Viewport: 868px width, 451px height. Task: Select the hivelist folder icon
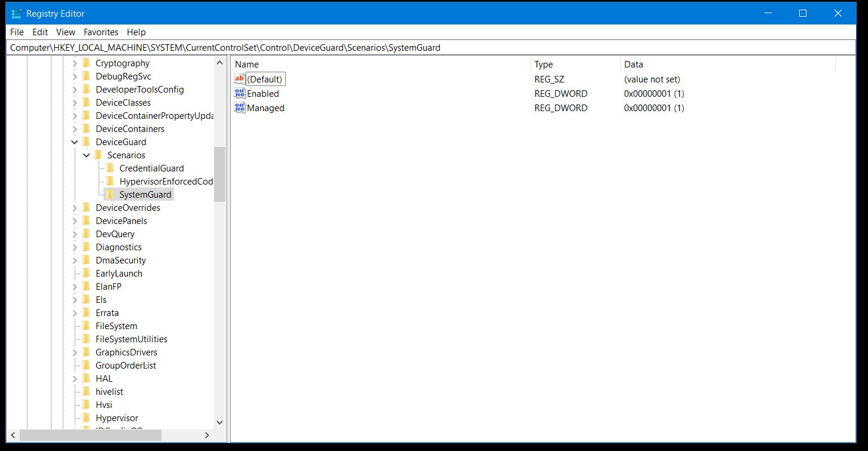pos(86,392)
